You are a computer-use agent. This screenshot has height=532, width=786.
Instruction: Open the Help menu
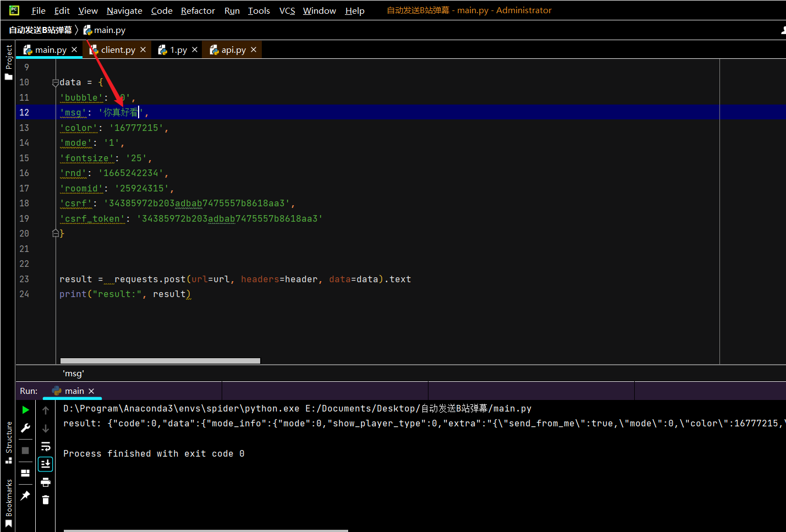(355, 10)
